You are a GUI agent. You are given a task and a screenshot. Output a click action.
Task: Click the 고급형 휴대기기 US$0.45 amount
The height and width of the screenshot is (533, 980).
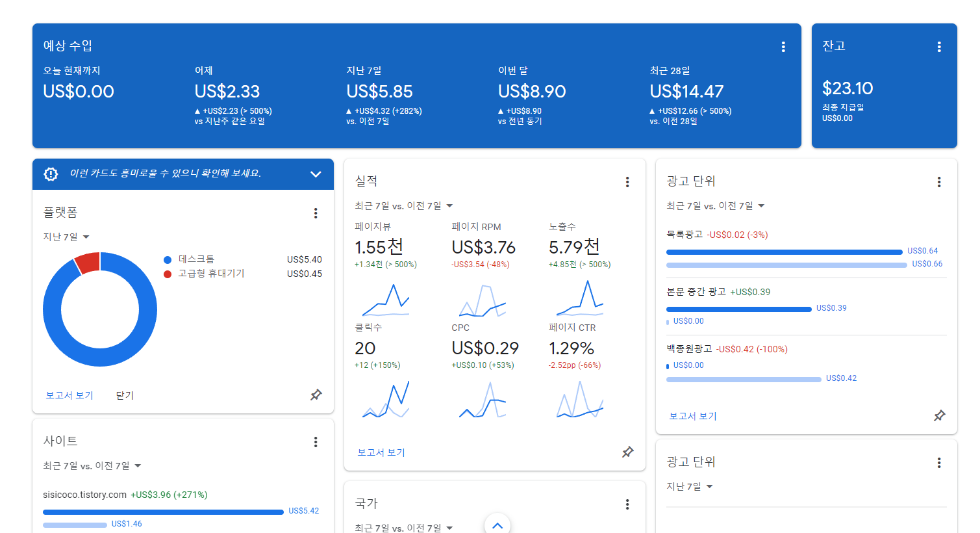coord(305,274)
